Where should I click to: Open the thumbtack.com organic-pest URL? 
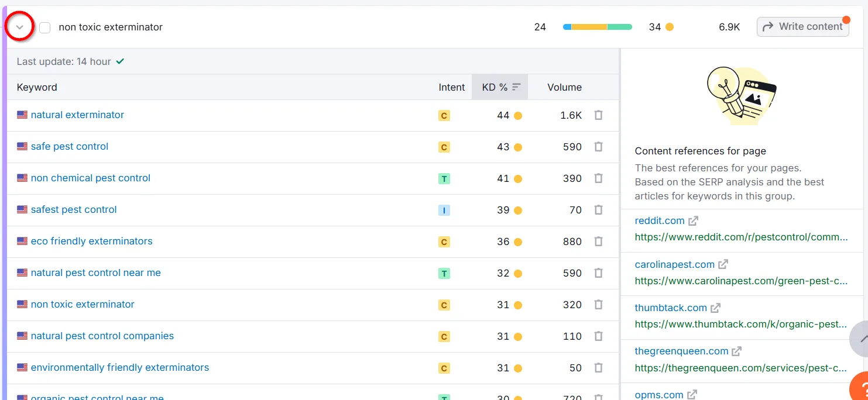click(742, 324)
